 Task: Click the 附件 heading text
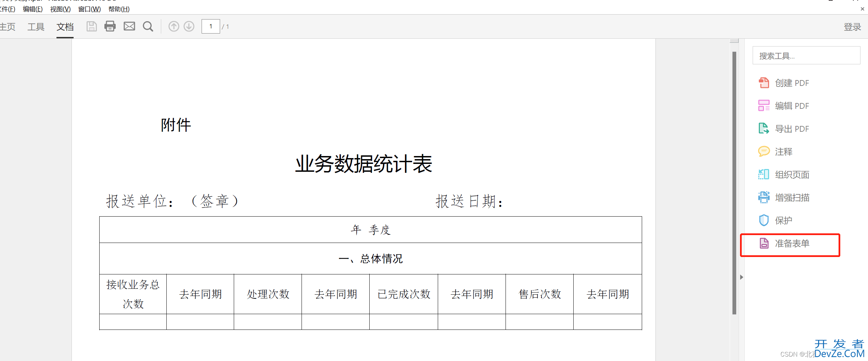click(x=176, y=125)
